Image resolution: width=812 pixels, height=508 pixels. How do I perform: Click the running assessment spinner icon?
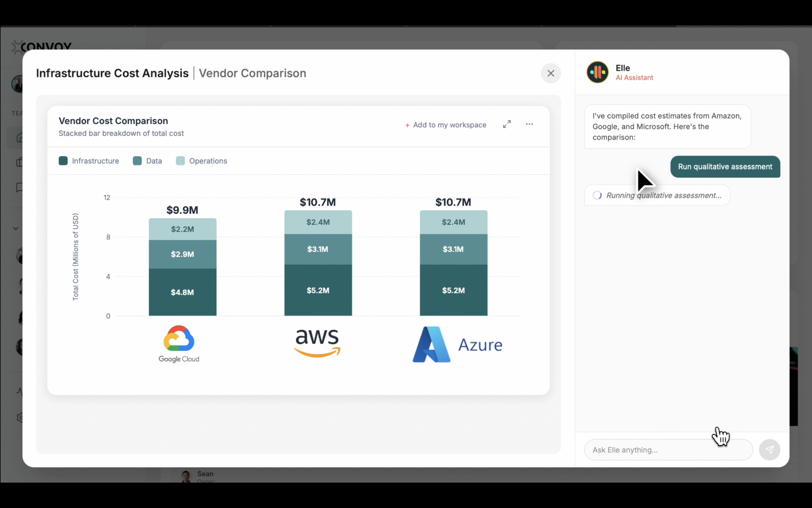597,195
